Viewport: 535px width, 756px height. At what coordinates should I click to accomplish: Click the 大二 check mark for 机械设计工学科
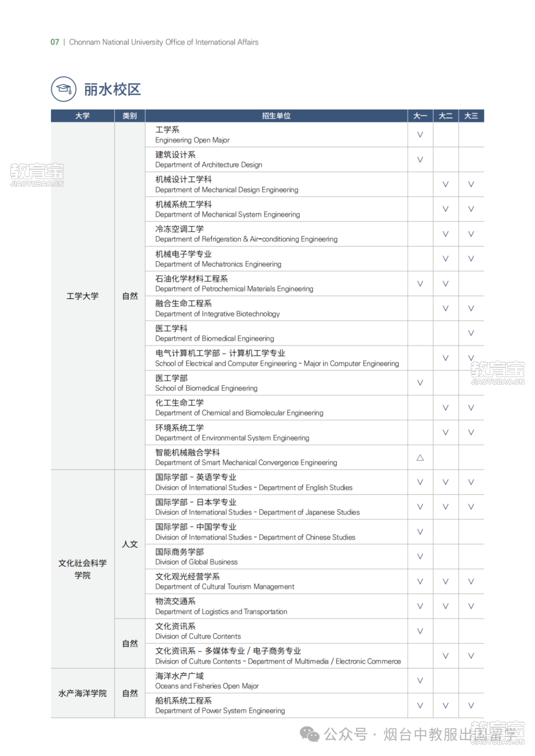pyautogui.click(x=446, y=184)
